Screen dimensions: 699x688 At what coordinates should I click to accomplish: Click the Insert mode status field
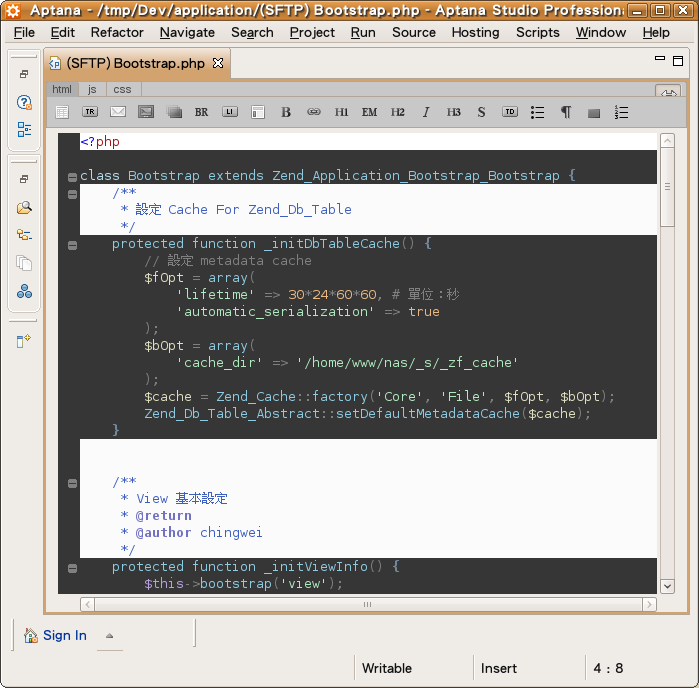pos(498,668)
